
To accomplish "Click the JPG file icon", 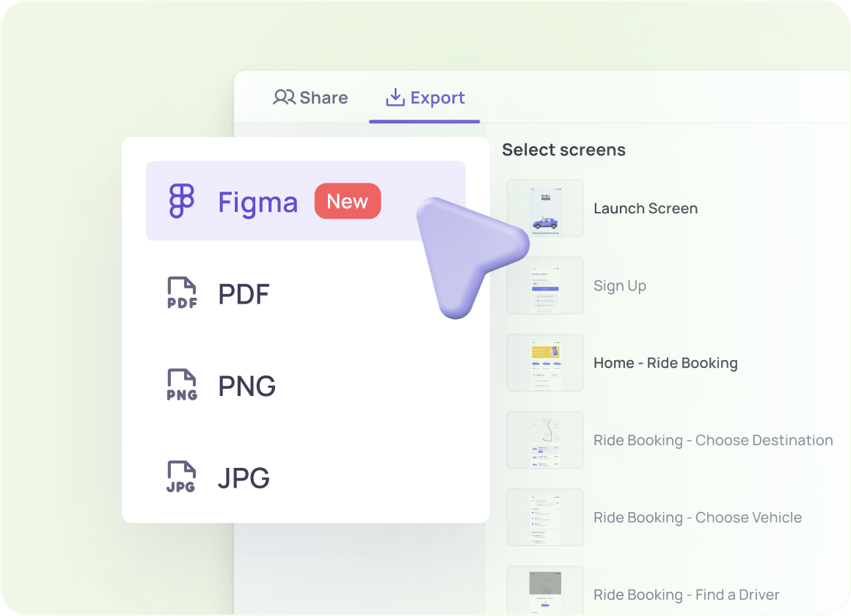I will [x=180, y=477].
